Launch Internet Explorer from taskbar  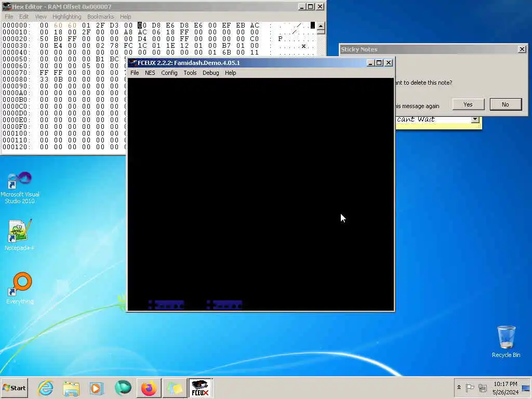click(46, 388)
